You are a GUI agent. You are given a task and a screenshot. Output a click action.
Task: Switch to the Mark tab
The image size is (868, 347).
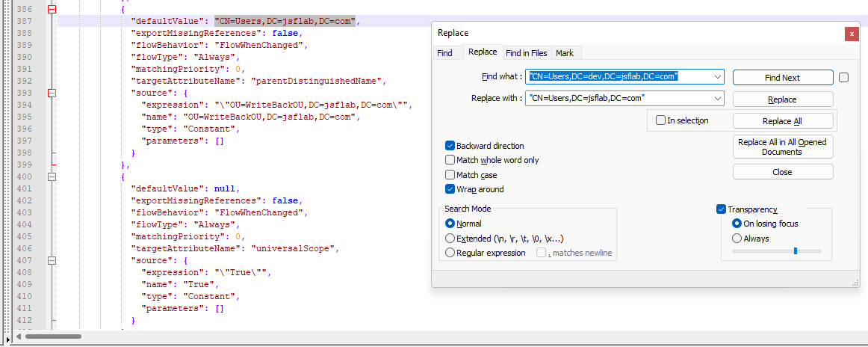pyautogui.click(x=565, y=53)
